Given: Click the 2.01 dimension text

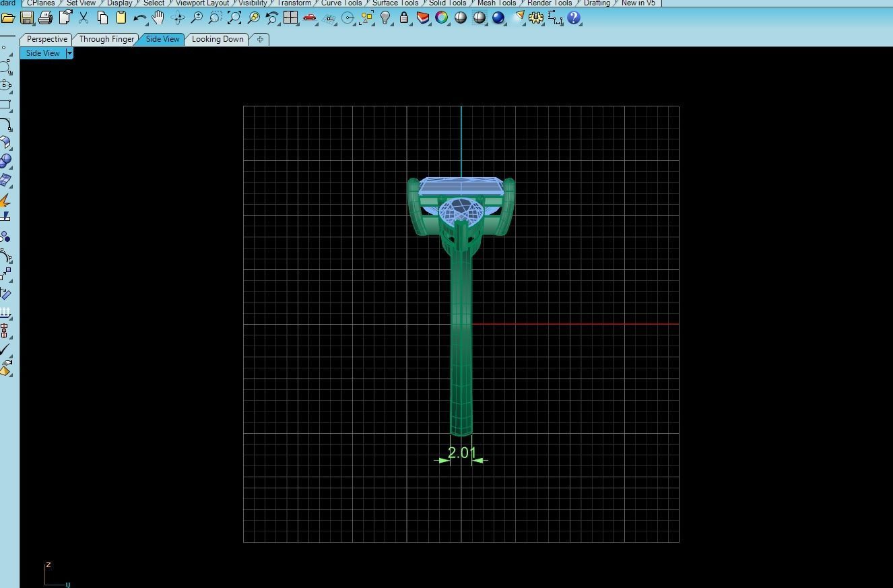Looking at the screenshot, I should pos(462,453).
